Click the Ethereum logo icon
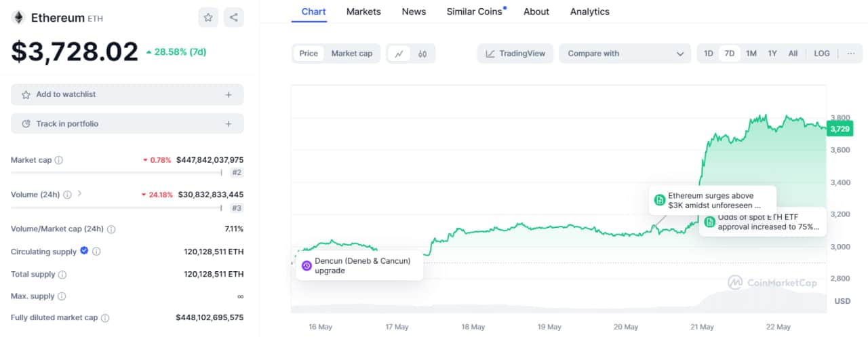The height and width of the screenshot is (337, 868). (x=18, y=18)
